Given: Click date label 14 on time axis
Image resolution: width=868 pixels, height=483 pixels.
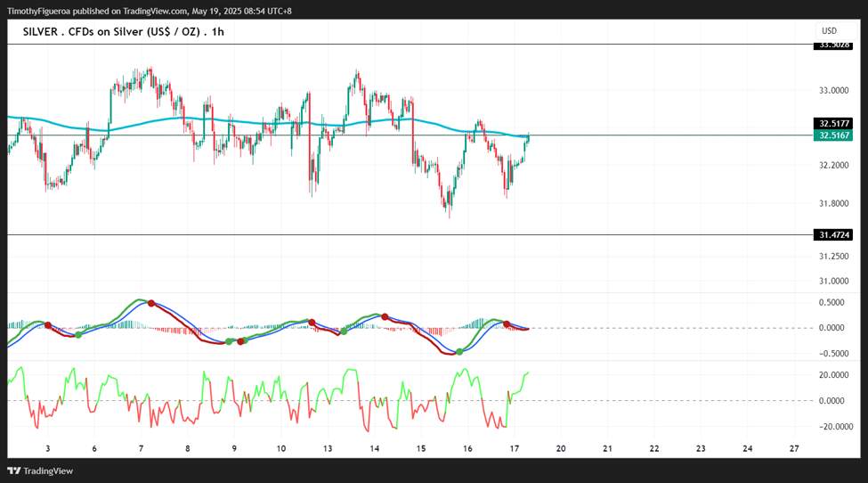Looking at the screenshot, I should tap(375, 448).
